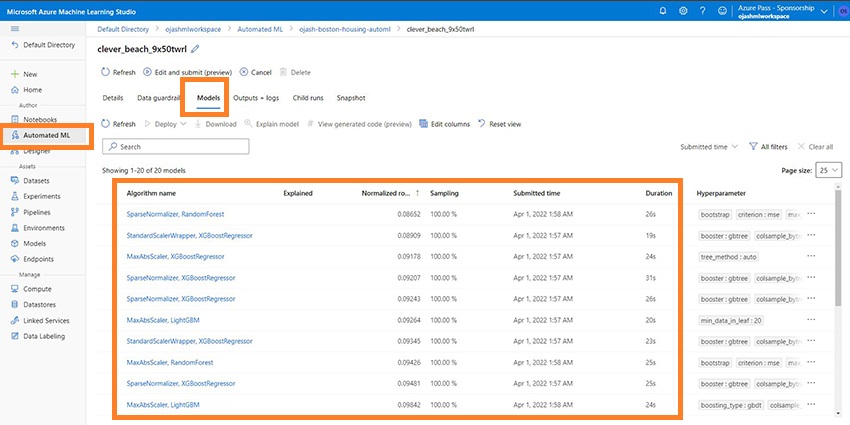The height and width of the screenshot is (425, 850).
Task: Open settings gear in top bar
Action: (x=683, y=11)
